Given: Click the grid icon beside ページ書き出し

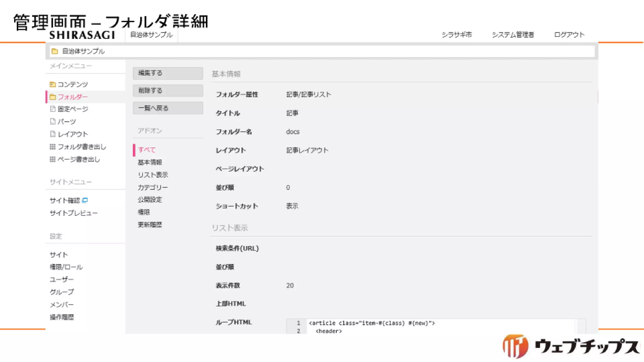Looking at the screenshot, I should pyautogui.click(x=53, y=159).
